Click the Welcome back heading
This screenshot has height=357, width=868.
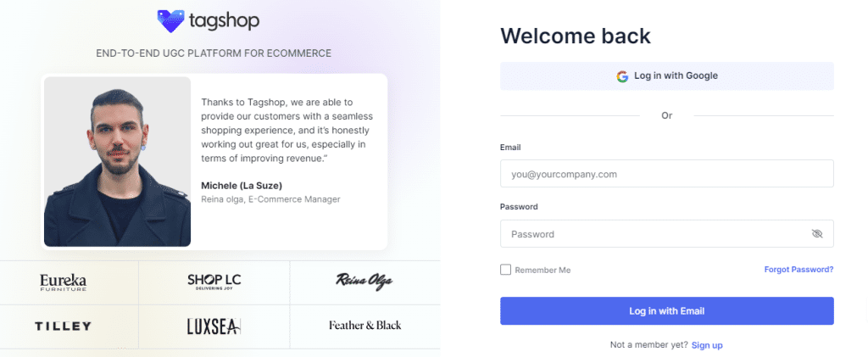[576, 36]
